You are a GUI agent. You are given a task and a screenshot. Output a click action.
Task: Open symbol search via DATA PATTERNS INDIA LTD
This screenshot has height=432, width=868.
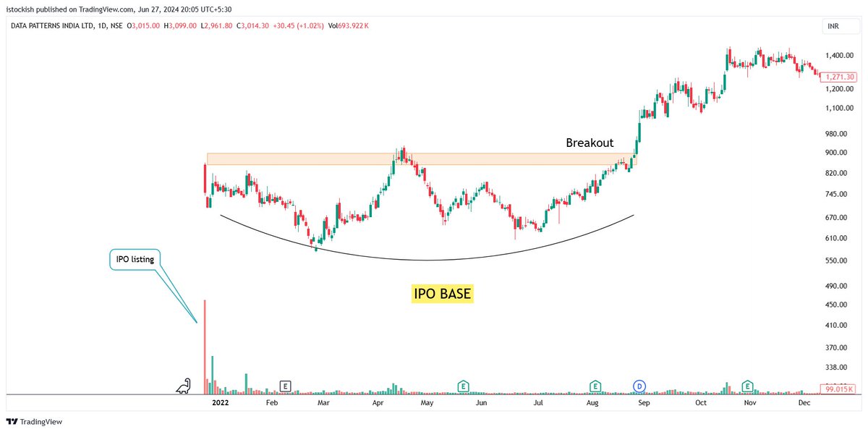click(51, 25)
